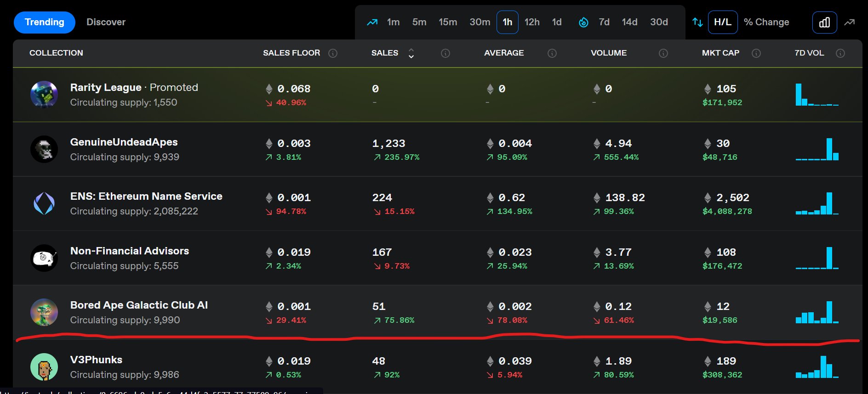Switch to % Change display mode
This screenshot has width=868, height=394.
(766, 22)
